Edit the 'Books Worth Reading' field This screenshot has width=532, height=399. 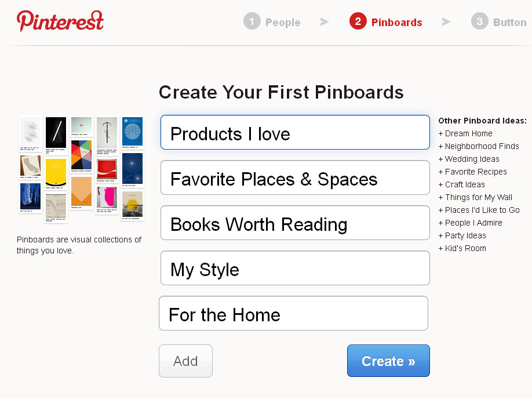point(295,223)
